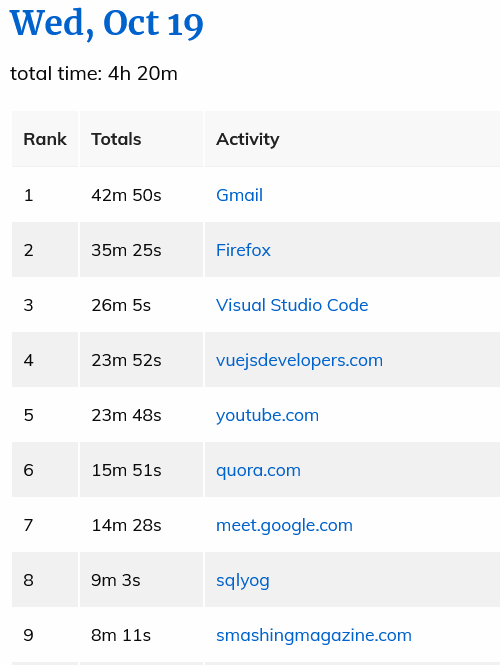
Task: Click the rank 7 cell
Action: [x=45, y=525]
